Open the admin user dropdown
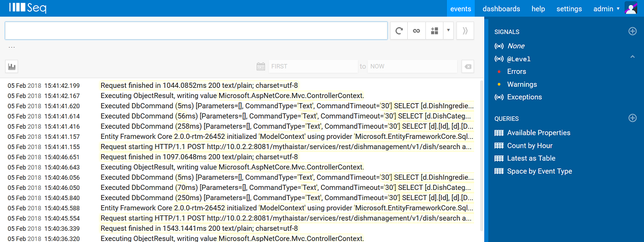This screenshot has width=644, height=242. [x=606, y=9]
